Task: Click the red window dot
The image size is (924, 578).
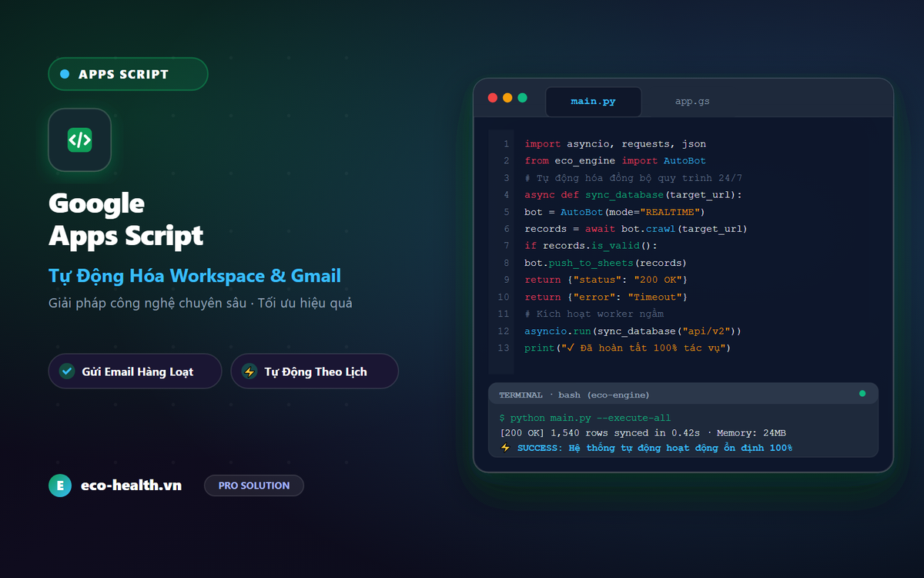Action: 493,98
